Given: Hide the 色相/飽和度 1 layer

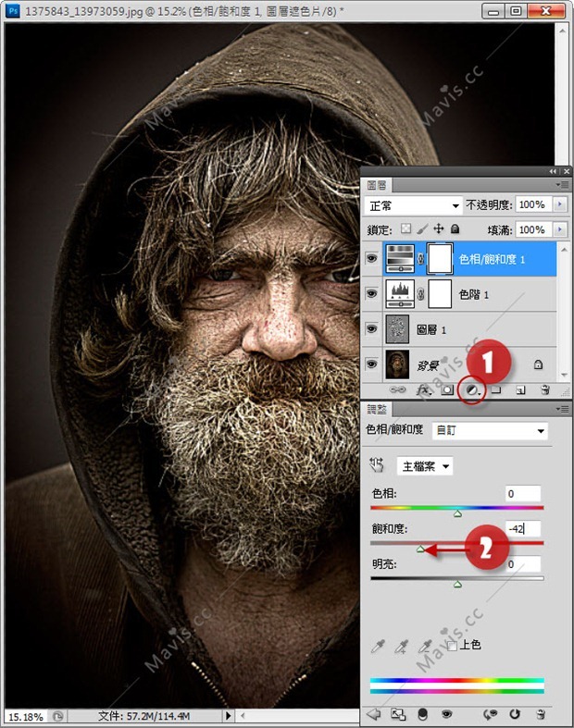Looking at the screenshot, I should pos(371,259).
